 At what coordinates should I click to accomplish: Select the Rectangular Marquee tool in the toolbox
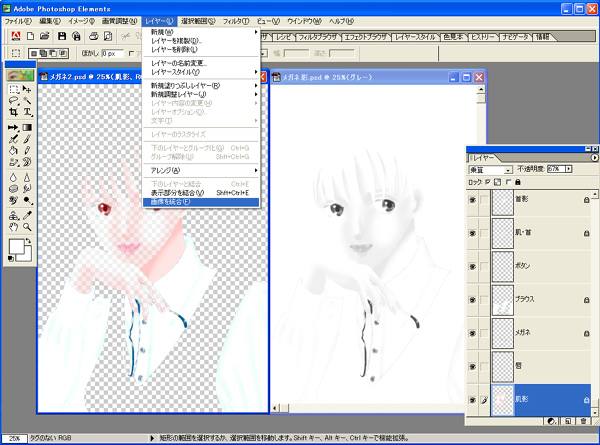click(x=14, y=90)
